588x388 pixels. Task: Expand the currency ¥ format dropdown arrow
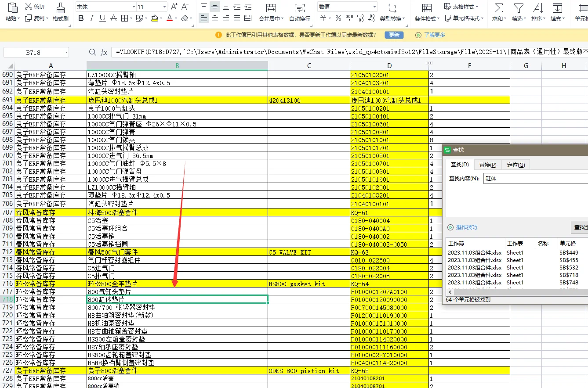[330, 18]
